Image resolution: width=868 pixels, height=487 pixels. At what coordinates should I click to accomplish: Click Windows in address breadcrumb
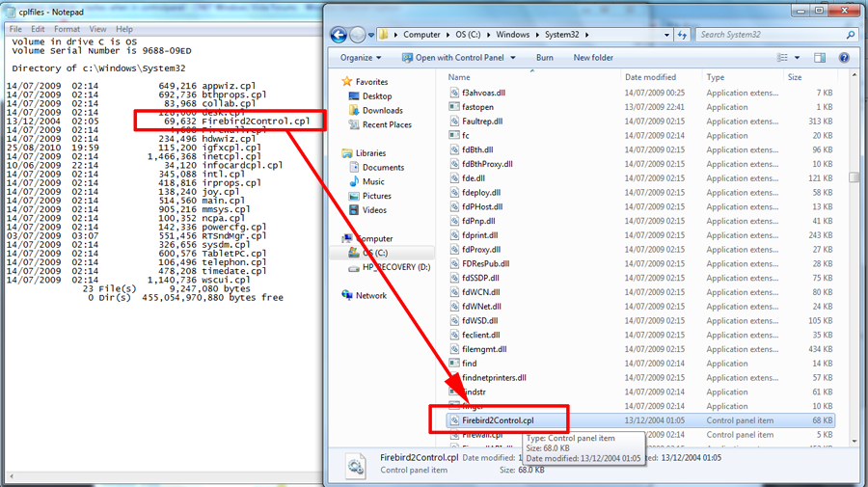tap(513, 35)
